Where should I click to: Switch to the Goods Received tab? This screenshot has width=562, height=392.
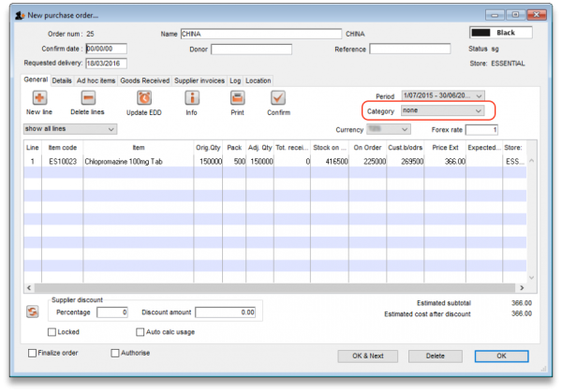[143, 80]
